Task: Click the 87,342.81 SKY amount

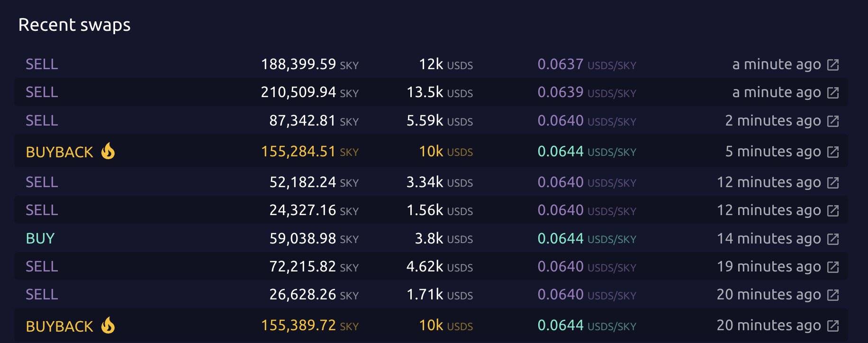Action: pyautogui.click(x=313, y=120)
